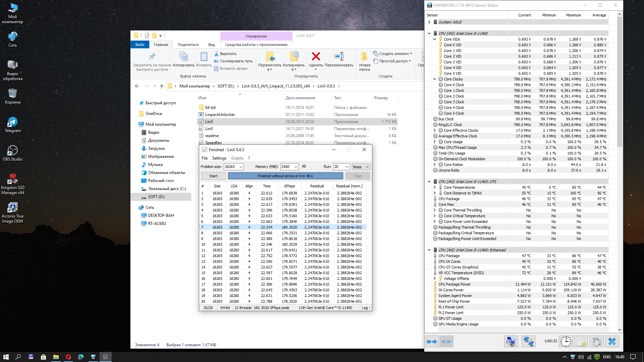Open Problem size dropdown in LinX
The height and width of the screenshot is (362, 644).
[241, 167]
